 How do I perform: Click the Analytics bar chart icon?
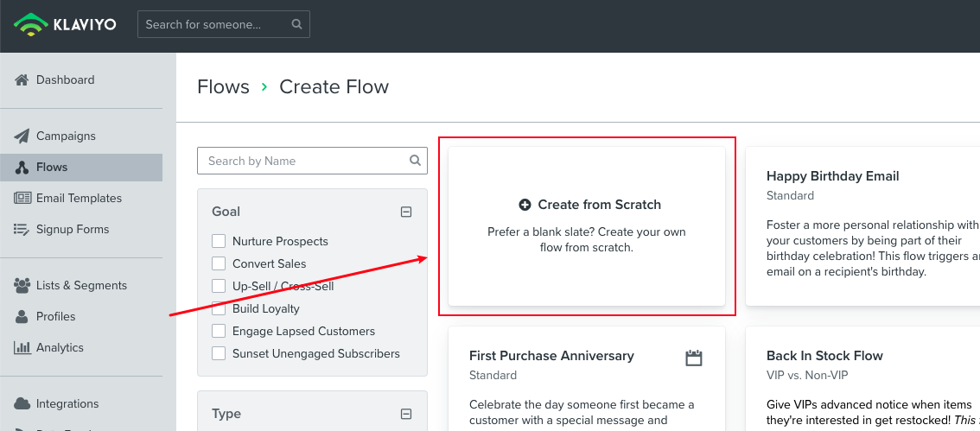tap(22, 347)
